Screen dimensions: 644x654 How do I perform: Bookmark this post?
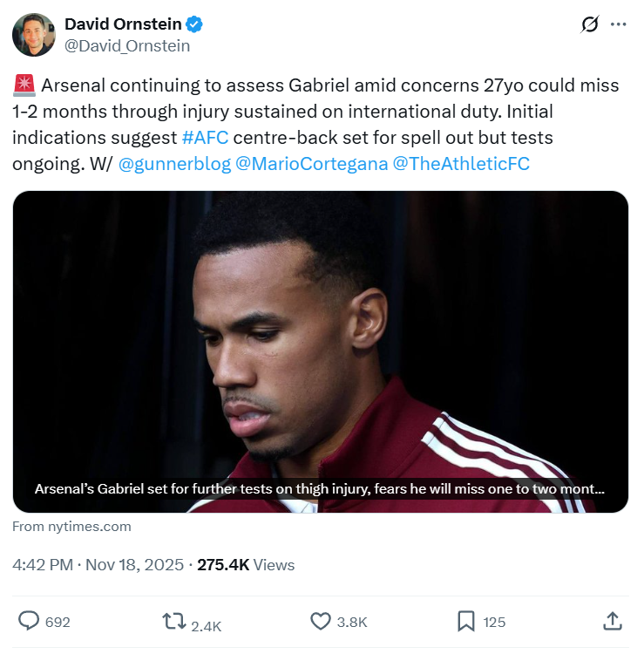click(x=466, y=622)
